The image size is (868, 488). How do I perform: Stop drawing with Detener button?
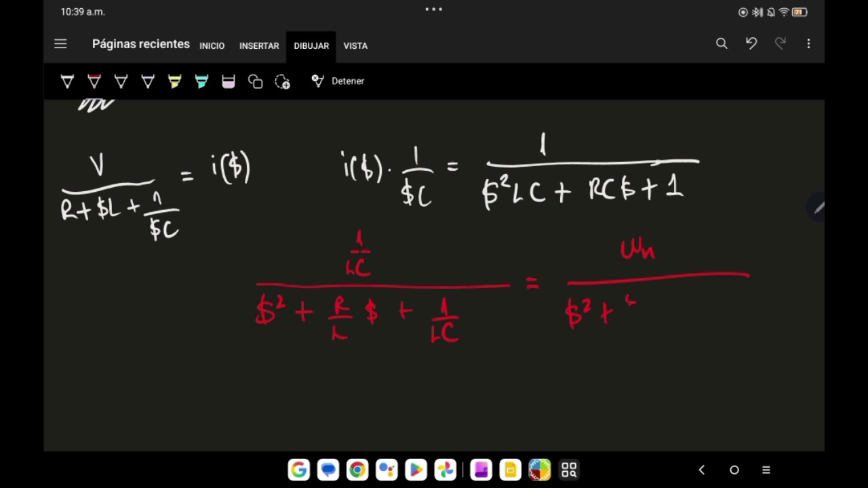[338, 81]
